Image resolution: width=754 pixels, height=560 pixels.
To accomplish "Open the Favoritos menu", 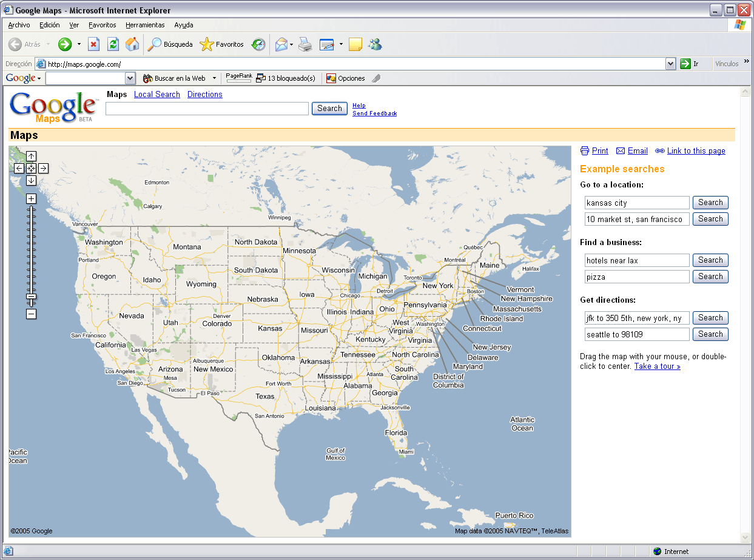I will coord(103,25).
